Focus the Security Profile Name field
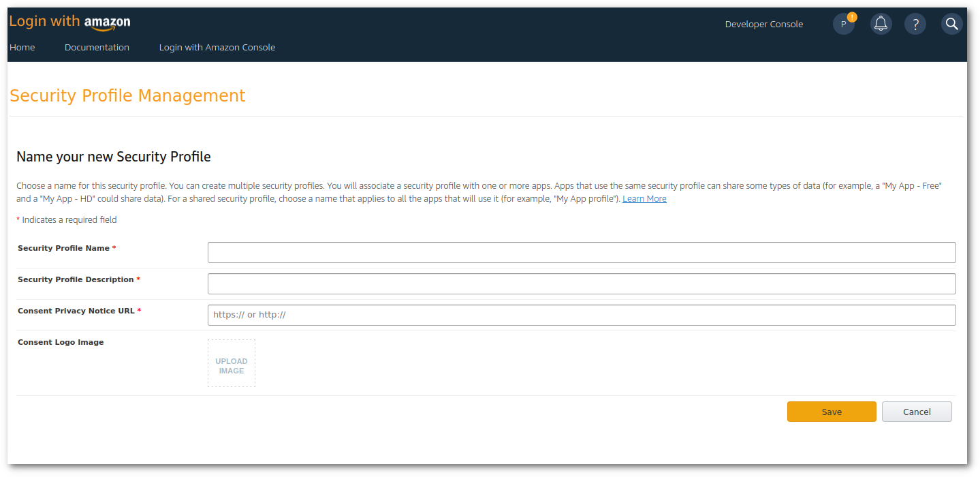Viewport: 980px width, 477px height. click(x=582, y=252)
